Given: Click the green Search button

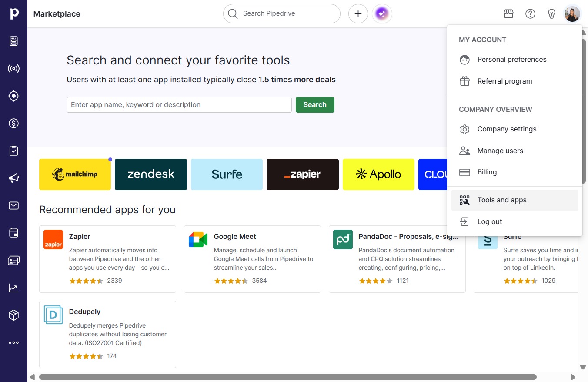Looking at the screenshot, I should pyautogui.click(x=315, y=105).
